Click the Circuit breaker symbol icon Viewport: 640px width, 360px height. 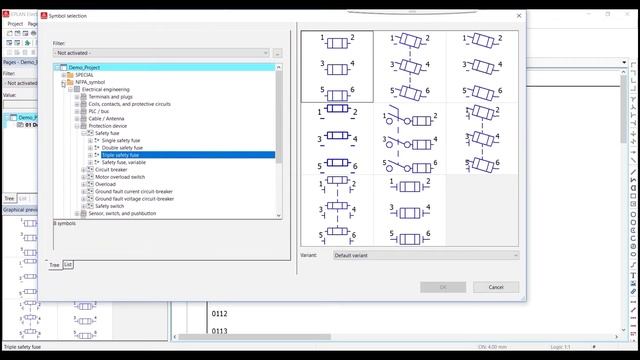click(90, 170)
